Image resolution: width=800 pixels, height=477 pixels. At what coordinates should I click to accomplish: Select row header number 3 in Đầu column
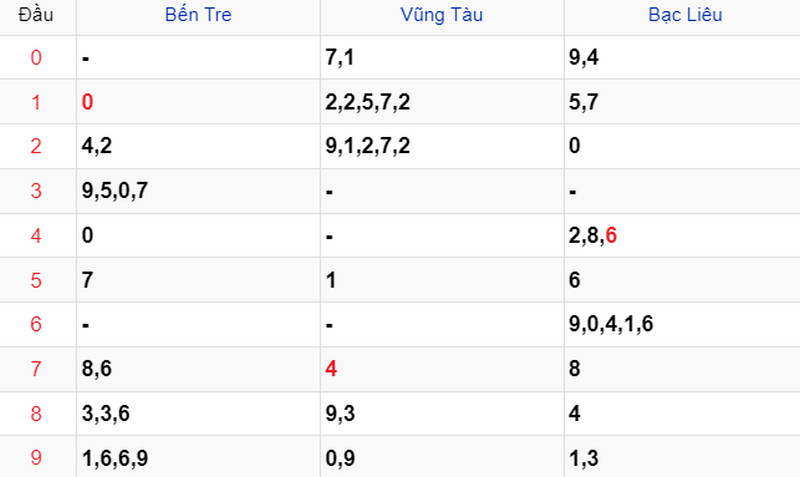point(36,191)
